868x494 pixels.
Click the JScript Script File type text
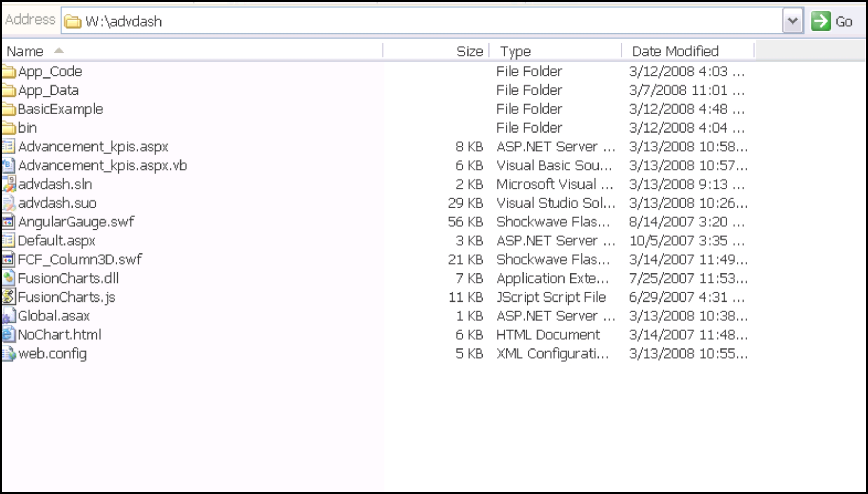(551, 298)
